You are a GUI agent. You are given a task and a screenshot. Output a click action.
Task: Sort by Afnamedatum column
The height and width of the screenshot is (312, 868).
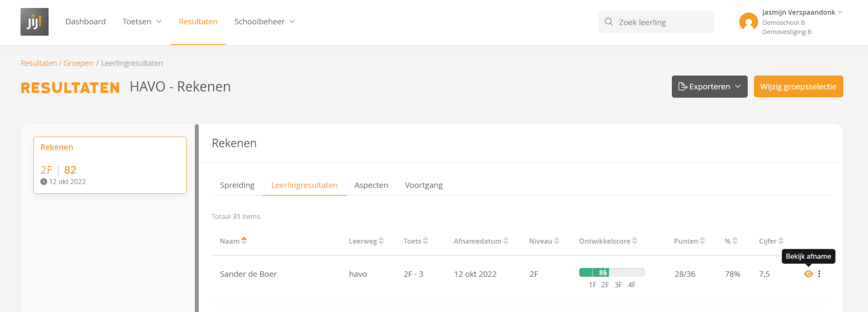(x=481, y=241)
